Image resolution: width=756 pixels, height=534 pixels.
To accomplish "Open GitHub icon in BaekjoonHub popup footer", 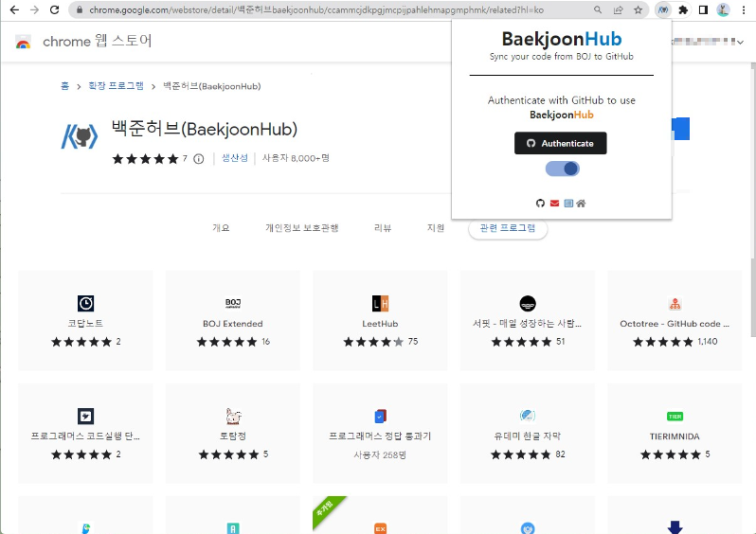I will click(x=540, y=204).
